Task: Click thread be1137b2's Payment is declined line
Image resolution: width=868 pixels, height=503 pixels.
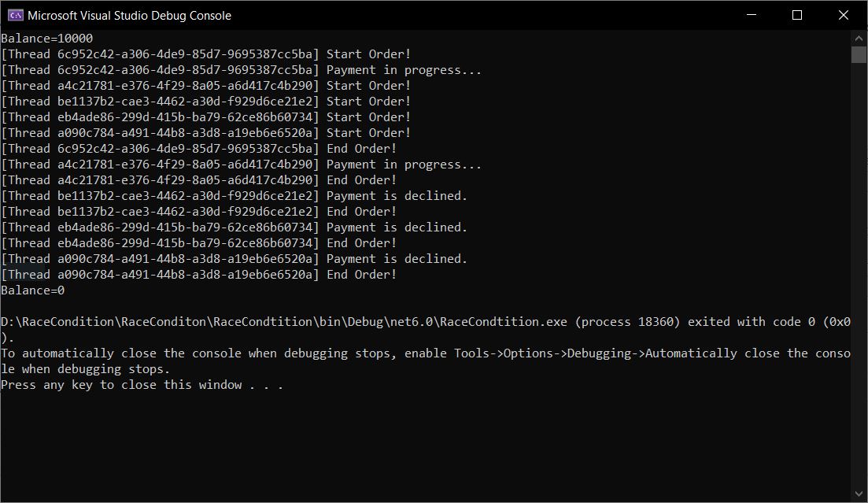Action: (x=235, y=196)
